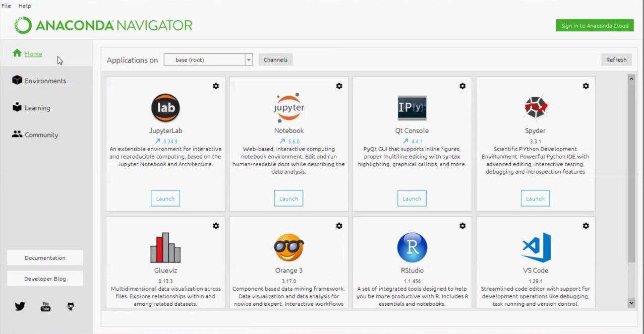The width and height of the screenshot is (644, 334).
Task: Click the Refresh button
Action: [616, 59]
